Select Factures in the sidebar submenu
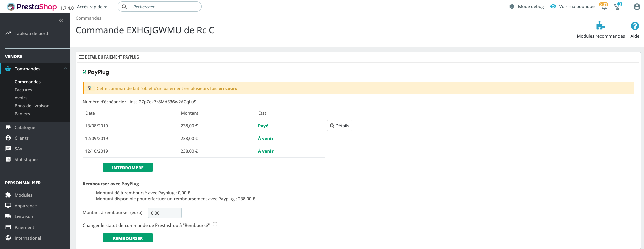Image resolution: width=644 pixels, height=249 pixels. [23, 90]
